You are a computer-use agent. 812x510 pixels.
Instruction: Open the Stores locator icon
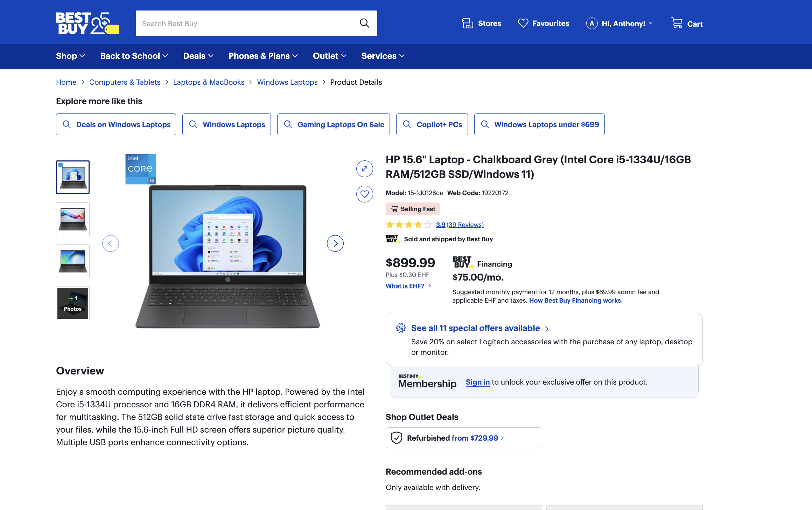[467, 23]
